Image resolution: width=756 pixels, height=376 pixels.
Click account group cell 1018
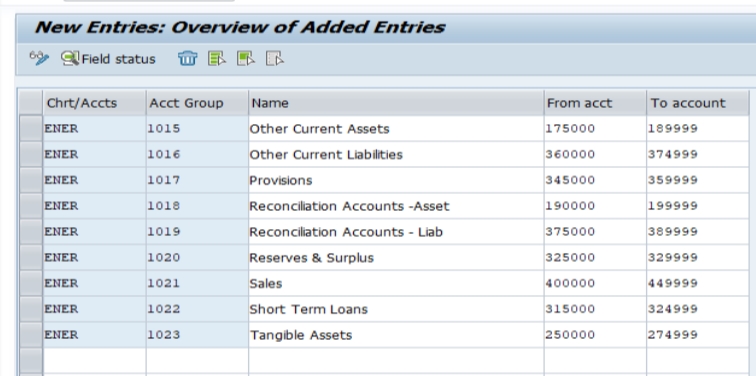pyautogui.click(x=197, y=206)
